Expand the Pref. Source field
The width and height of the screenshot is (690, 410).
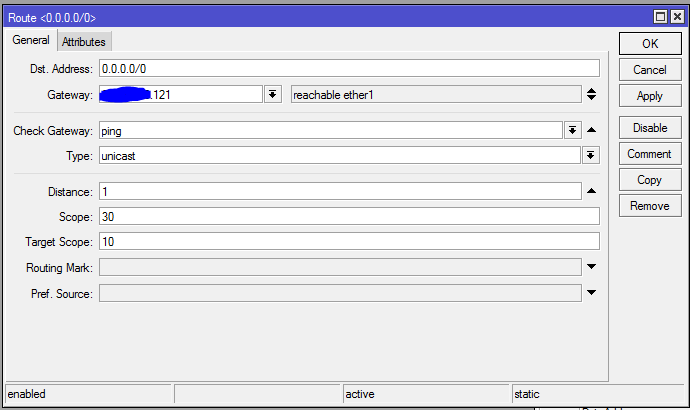coord(591,293)
